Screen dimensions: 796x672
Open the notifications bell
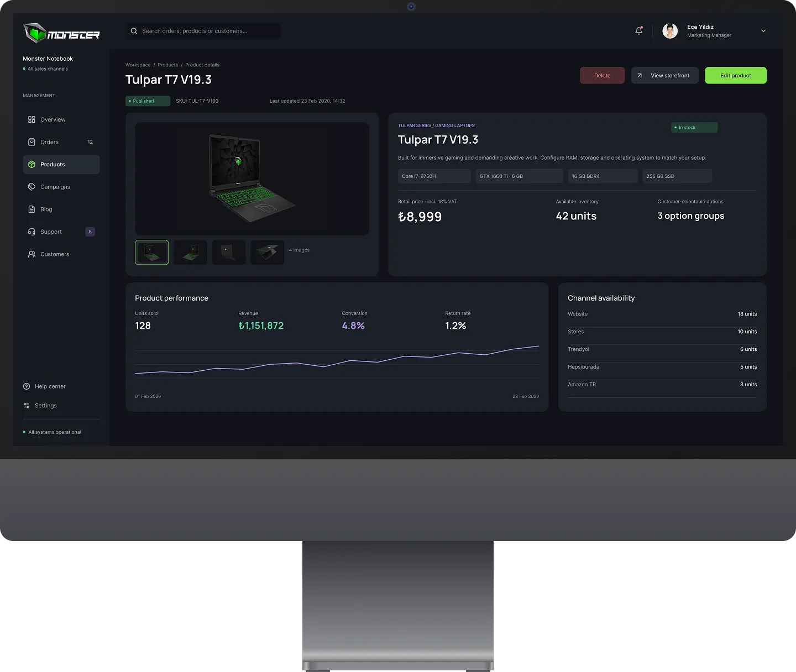pyautogui.click(x=639, y=30)
